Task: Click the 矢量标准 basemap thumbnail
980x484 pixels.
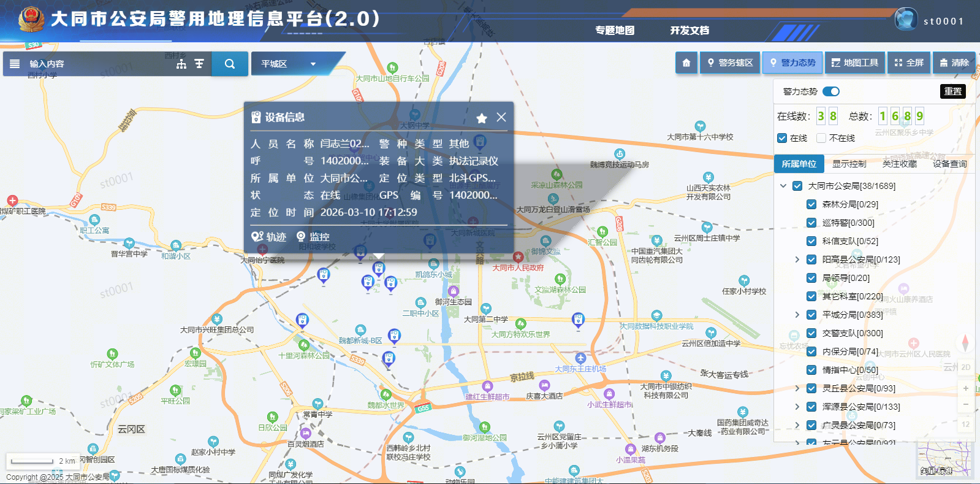Action: pos(944,459)
